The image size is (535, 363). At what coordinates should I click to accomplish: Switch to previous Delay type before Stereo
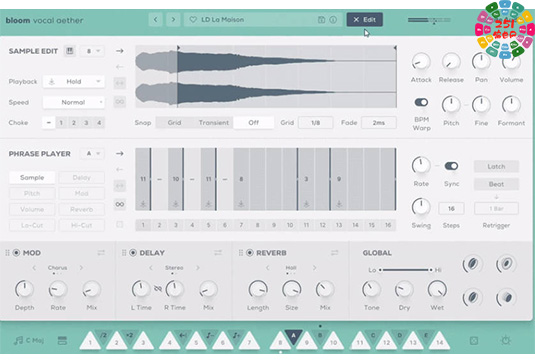[x=151, y=268]
